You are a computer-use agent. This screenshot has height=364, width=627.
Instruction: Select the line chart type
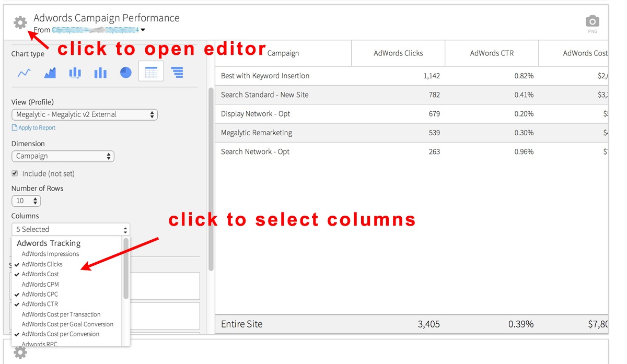(x=24, y=73)
